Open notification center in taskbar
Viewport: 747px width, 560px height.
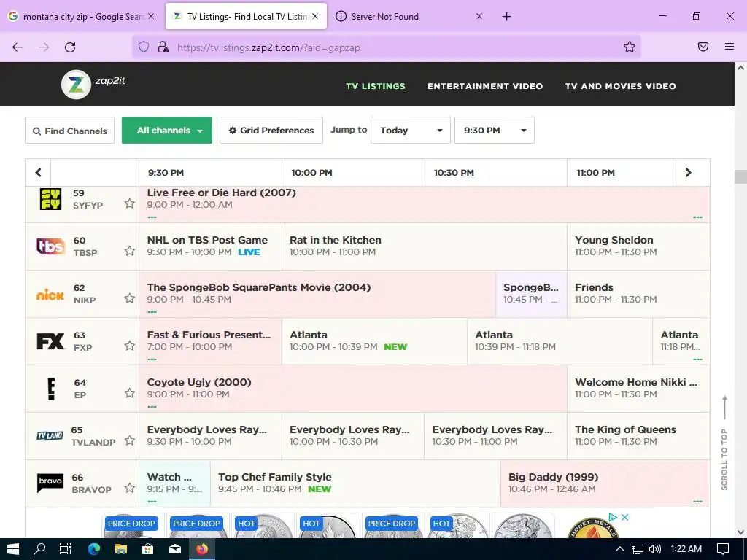pyautogui.click(x=723, y=549)
